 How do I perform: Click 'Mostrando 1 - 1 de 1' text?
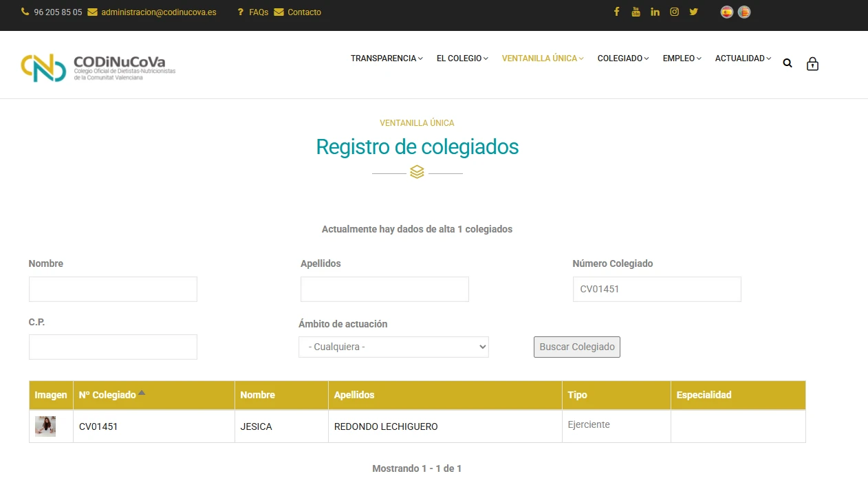click(417, 468)
